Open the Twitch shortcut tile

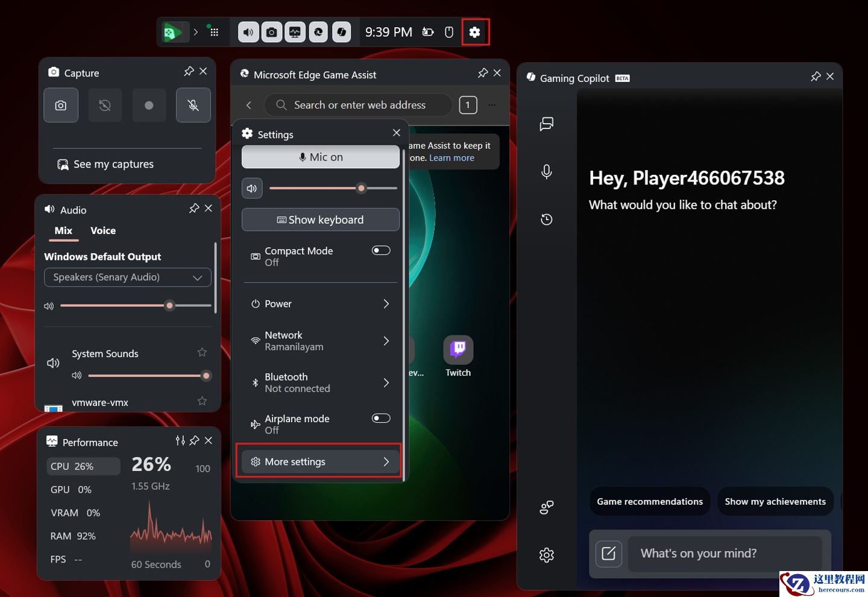click(458, 357)
